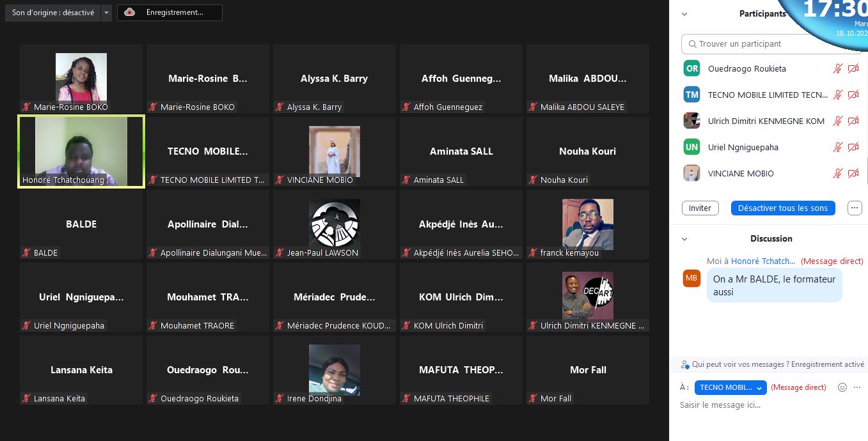Click the UN avatar in the participants list
The height and width of the screenshot is (441, 868).
click(x=691, y=147)
